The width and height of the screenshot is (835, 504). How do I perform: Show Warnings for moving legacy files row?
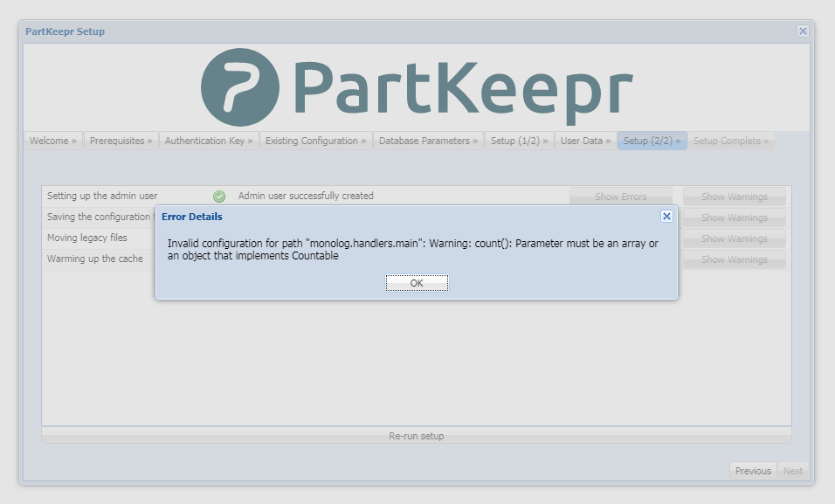(735, 238)
